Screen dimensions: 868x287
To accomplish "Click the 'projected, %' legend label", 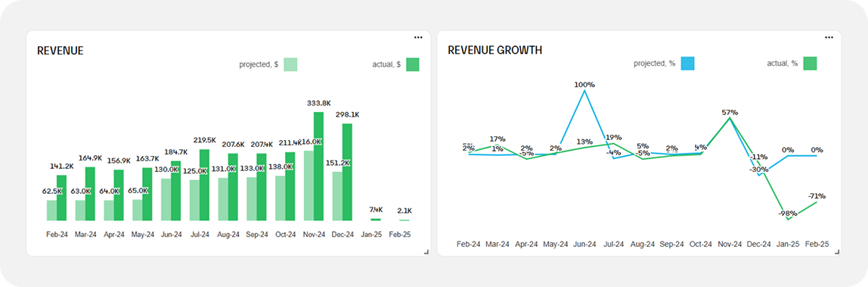I will tap(654, 63).
